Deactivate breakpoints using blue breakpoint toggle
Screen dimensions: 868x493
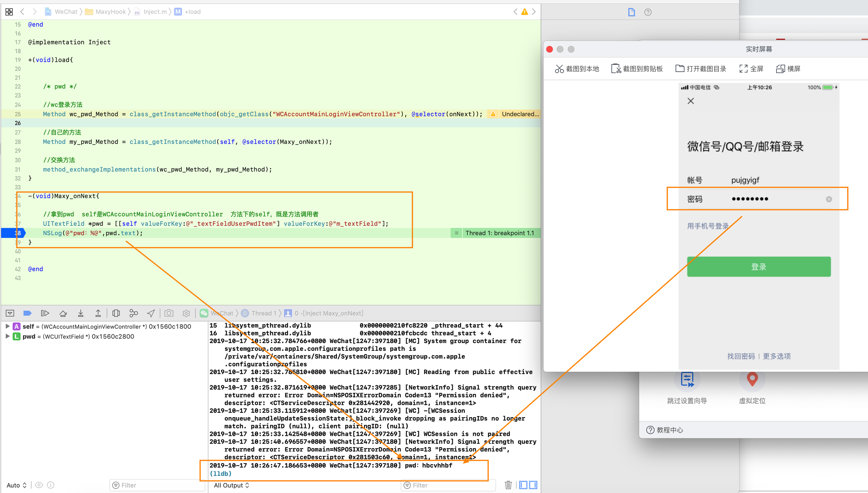point(27,313)
